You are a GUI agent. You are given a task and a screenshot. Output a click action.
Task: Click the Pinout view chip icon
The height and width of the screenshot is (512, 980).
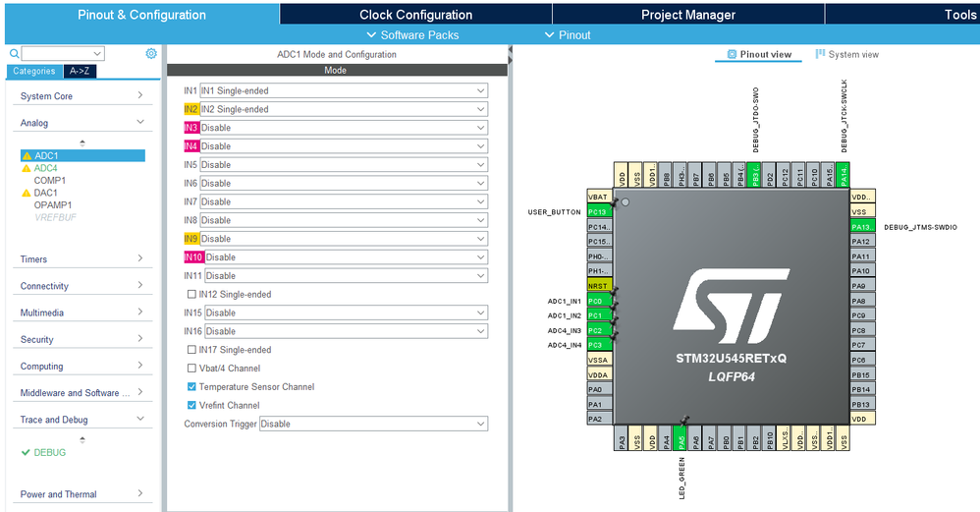click(x=732, y=55)
